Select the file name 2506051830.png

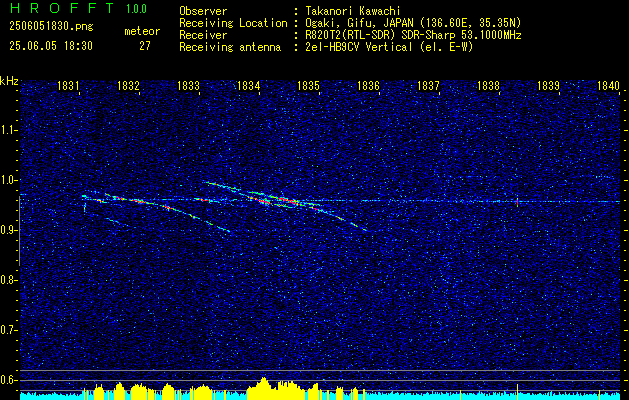coord(51,27)
